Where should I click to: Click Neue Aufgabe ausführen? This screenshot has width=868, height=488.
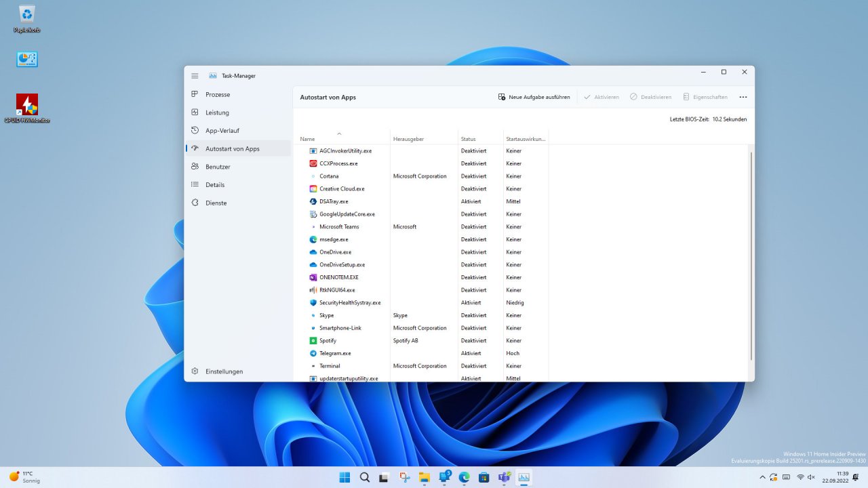tap(534, 97)
